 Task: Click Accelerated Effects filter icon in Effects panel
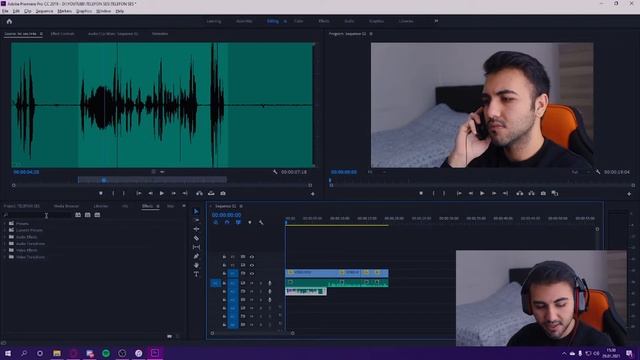click(78, 215)
